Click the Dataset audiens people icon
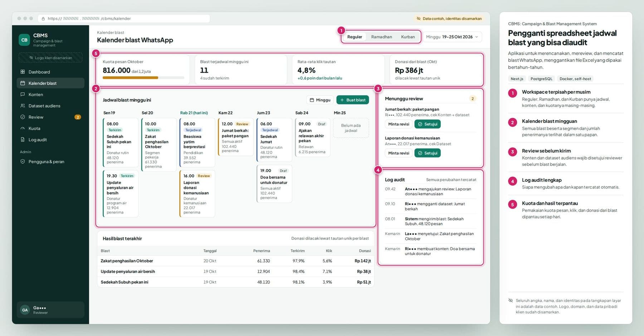644x336 pixels. (x=23, y=106)
